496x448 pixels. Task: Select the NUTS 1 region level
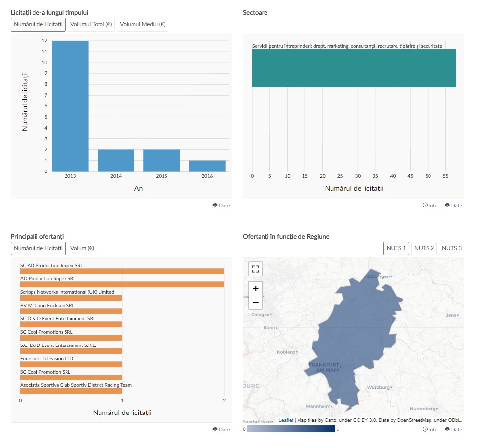pos(397,248)
